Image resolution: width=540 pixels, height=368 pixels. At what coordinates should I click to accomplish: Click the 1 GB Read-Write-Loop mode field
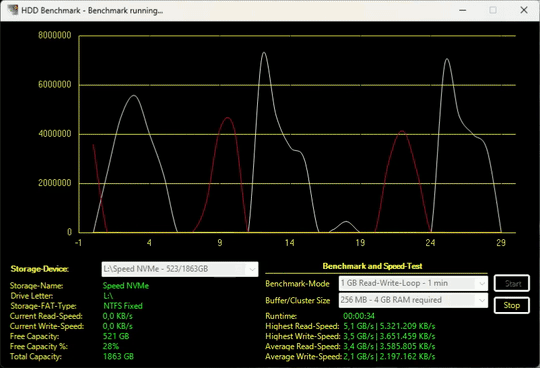pyautogui.click(x=413, y=283)
